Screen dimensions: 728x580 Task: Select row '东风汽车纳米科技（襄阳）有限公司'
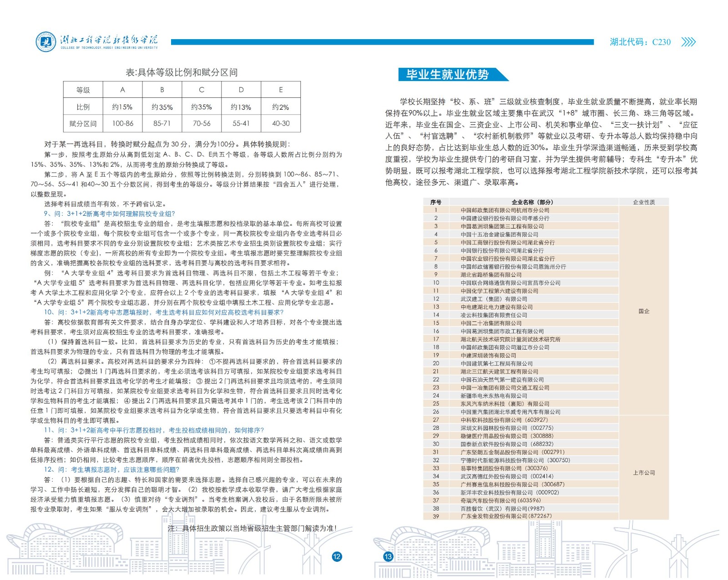(x=521, y=404)
